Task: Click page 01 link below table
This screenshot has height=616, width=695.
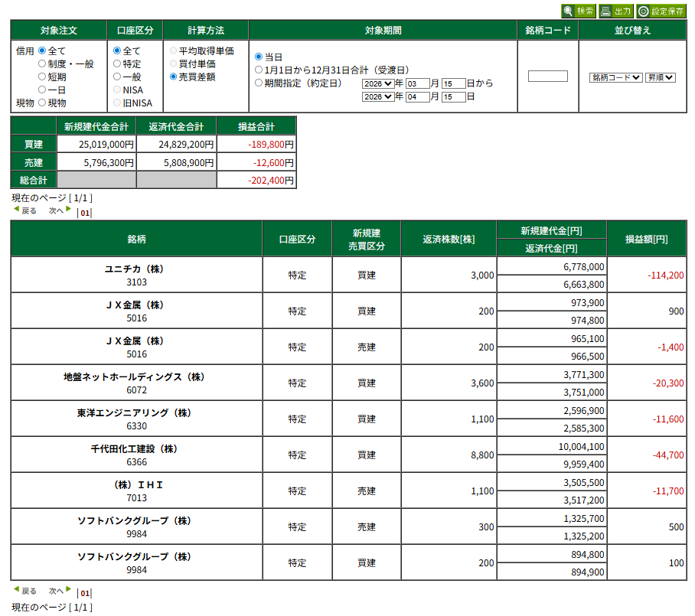Action: pos(85,593)
